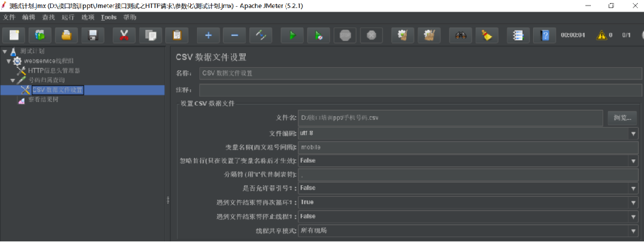Open the Function Helper dialog icon
This screenshot has width=644, height=242.
[x=518, y=35]
